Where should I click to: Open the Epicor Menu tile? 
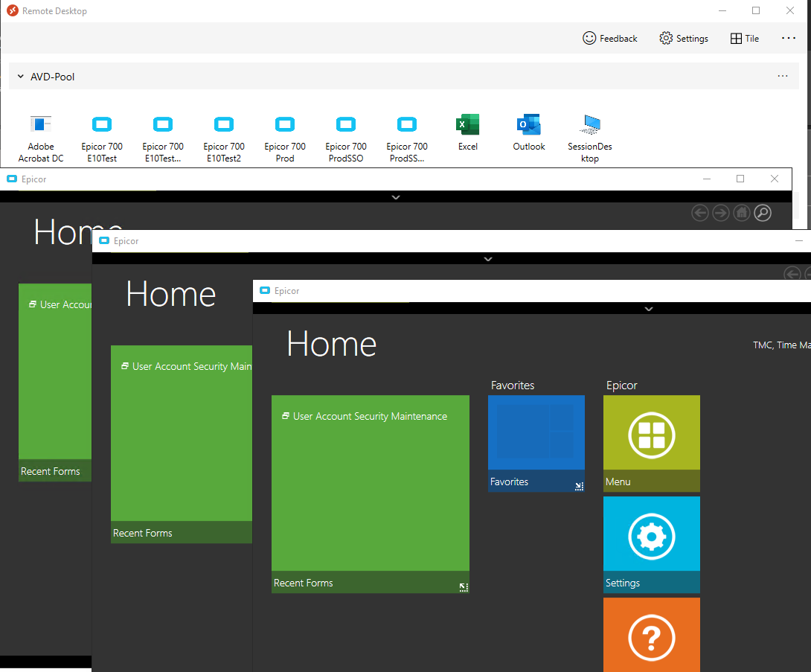coord(652,444)
